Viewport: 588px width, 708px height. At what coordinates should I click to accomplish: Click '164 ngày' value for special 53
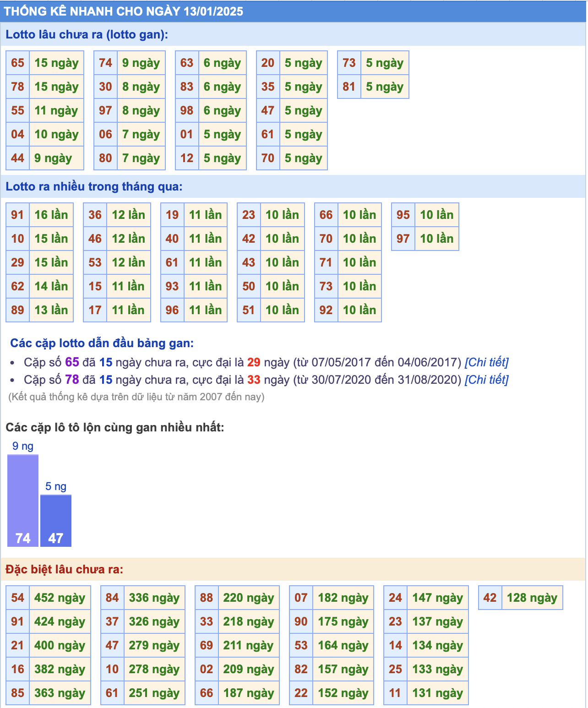[343, 645]
